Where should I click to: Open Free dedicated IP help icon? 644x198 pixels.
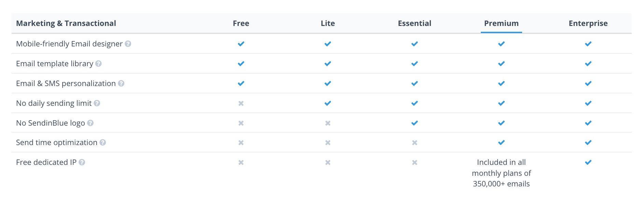82,162
